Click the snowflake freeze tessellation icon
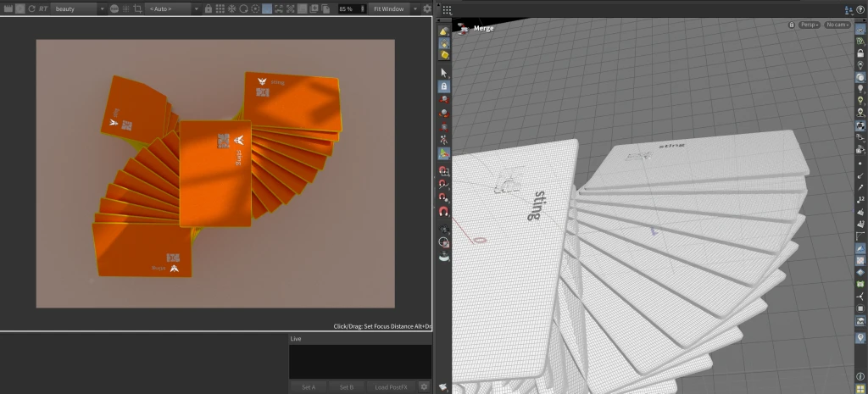The height and width of the screenshot is (394, 868). click(x=231, y=8)
